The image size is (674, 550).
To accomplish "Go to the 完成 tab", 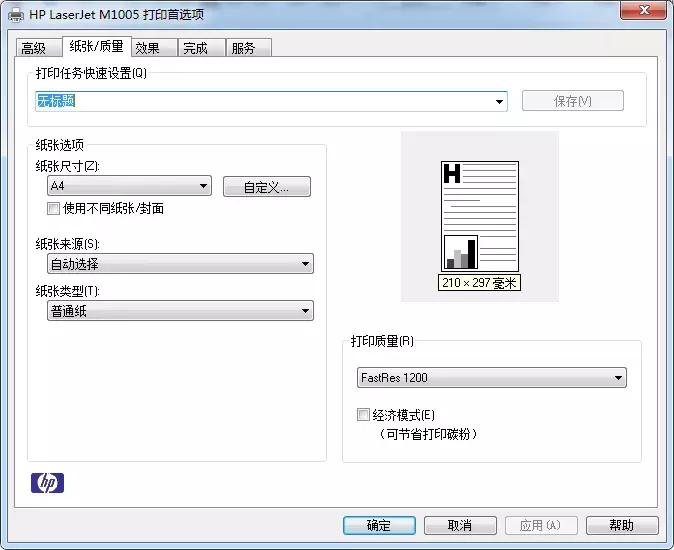I will (202, 48).
